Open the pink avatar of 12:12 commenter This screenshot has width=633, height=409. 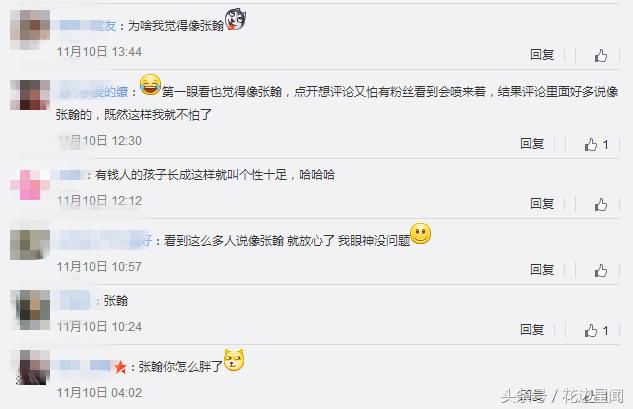30,185
